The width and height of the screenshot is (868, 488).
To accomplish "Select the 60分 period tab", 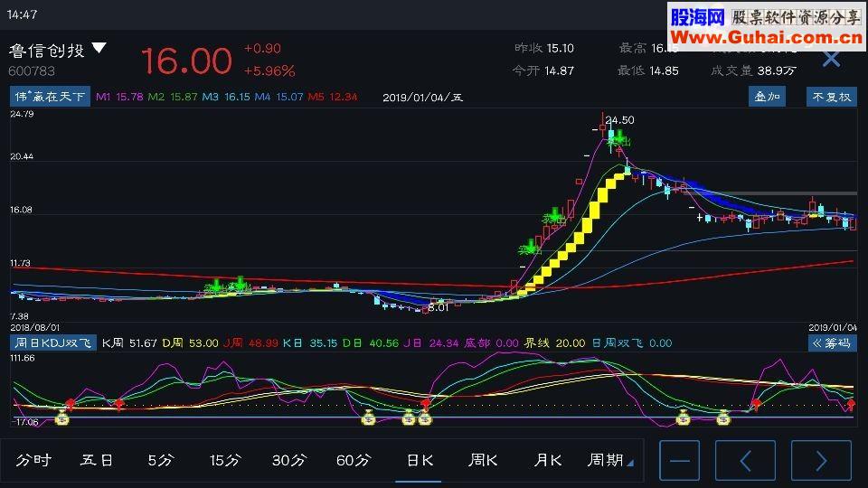I will (x=354, y=460).
